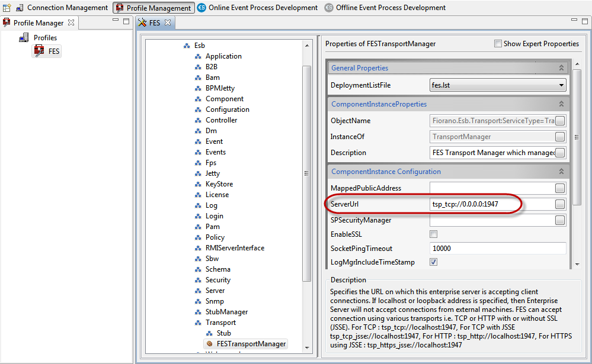The height and width of the screenshot is (364, 592).
Task: Click the Event node icon
Action: click(198, 142)
